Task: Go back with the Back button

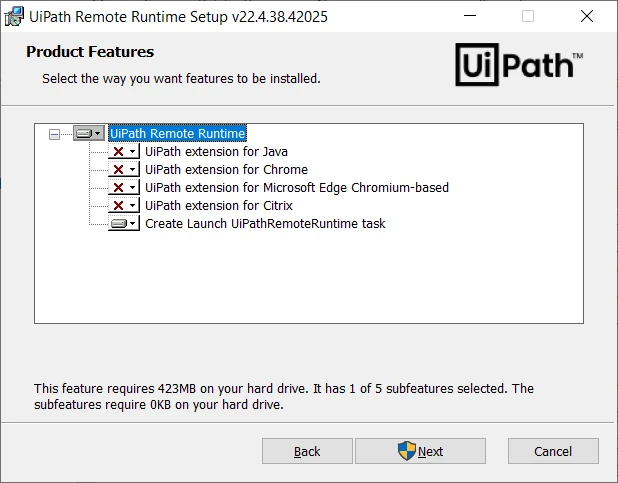Action: 307,451
